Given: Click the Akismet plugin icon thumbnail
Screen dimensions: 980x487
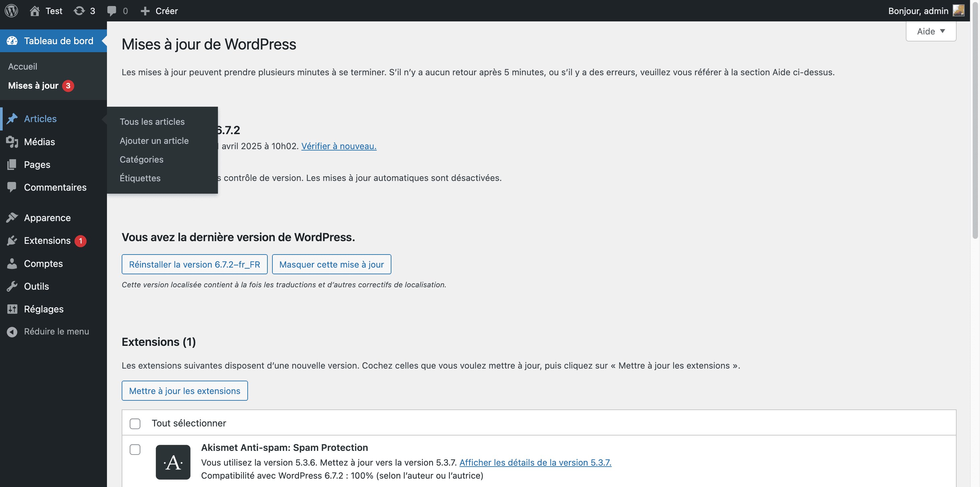Looking at the screenshot, I should (173, 462).
